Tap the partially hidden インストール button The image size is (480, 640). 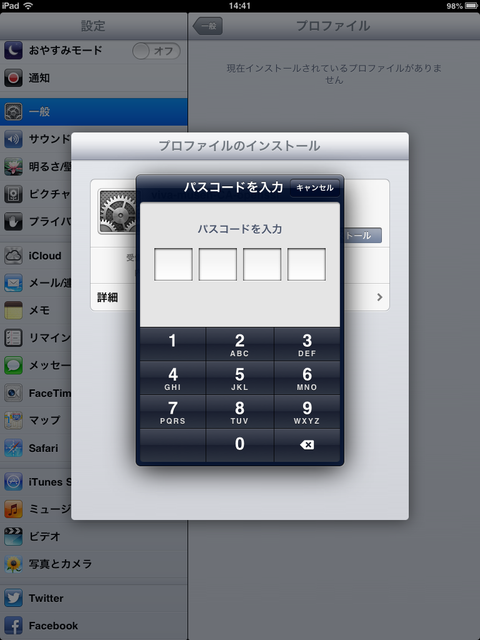pos(363,235)
